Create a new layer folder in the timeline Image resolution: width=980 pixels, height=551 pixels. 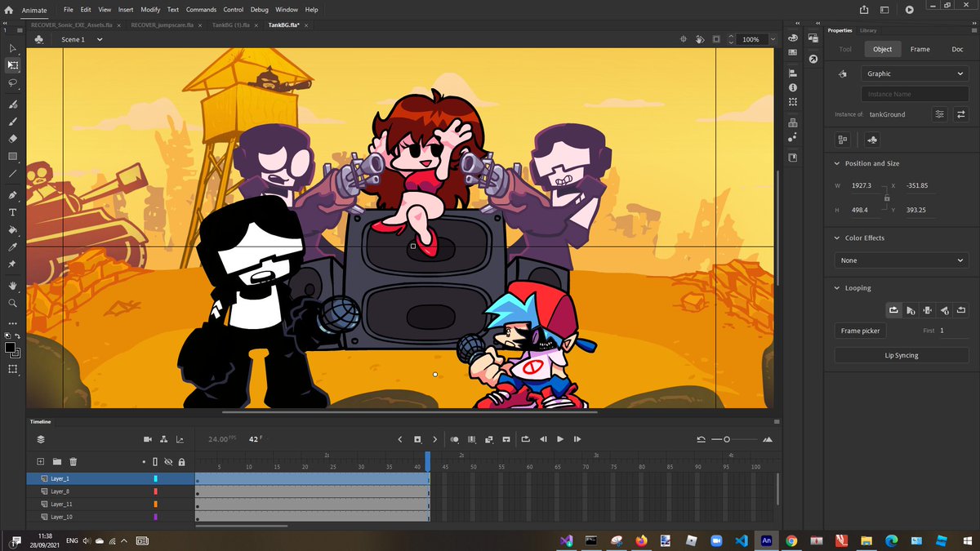(57, 462)
